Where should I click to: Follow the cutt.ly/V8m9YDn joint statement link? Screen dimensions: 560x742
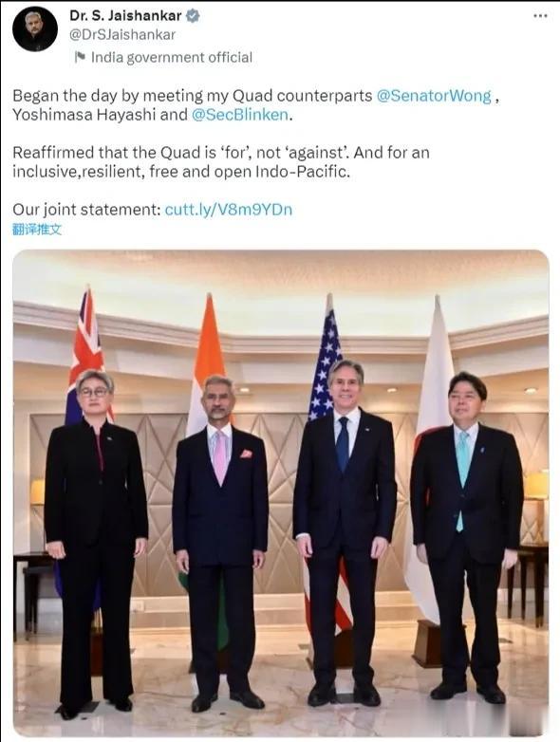coord(229,210)
